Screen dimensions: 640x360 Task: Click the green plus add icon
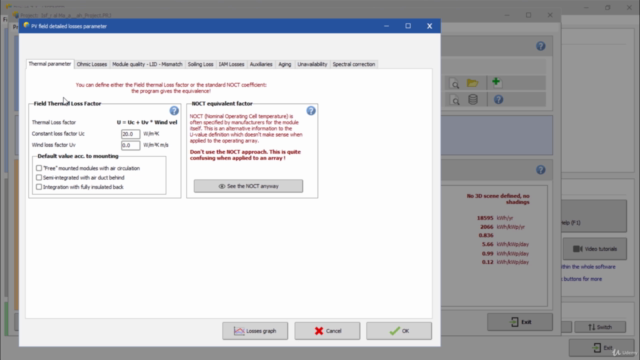click(496, 82)
